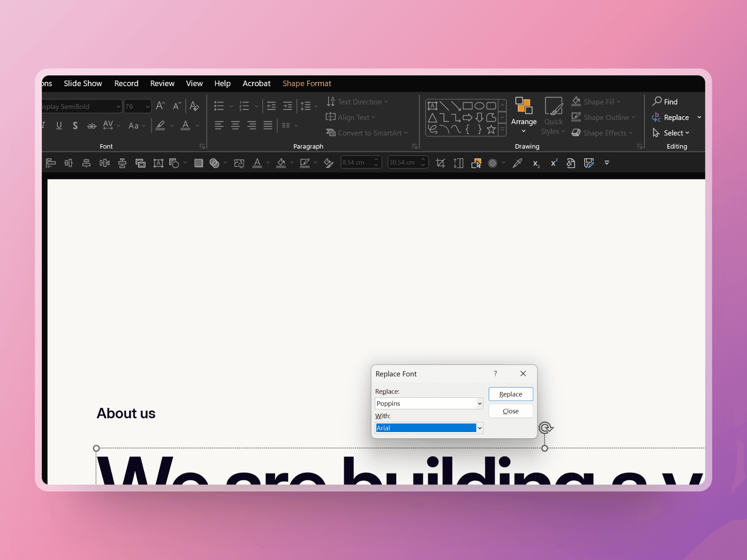Click the Align Middle objects icon
747x560 pixels.
pyautogui.click(x=87, y=163)
